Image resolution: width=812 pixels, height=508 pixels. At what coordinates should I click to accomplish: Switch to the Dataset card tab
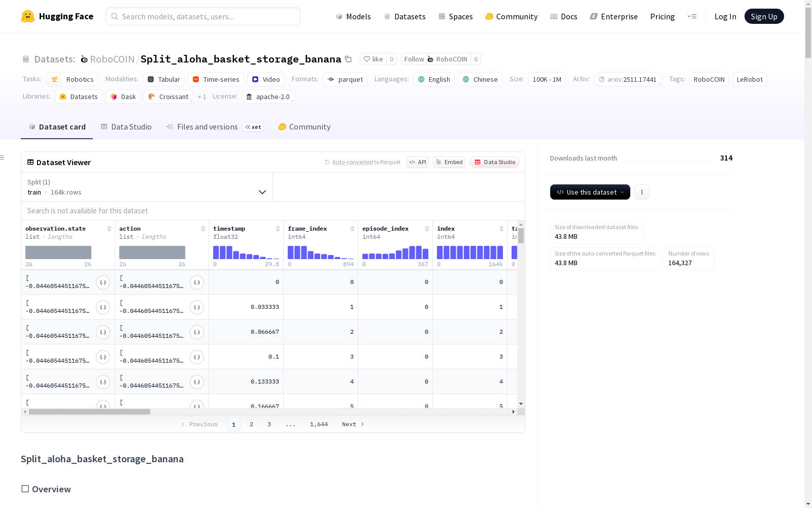57,127
